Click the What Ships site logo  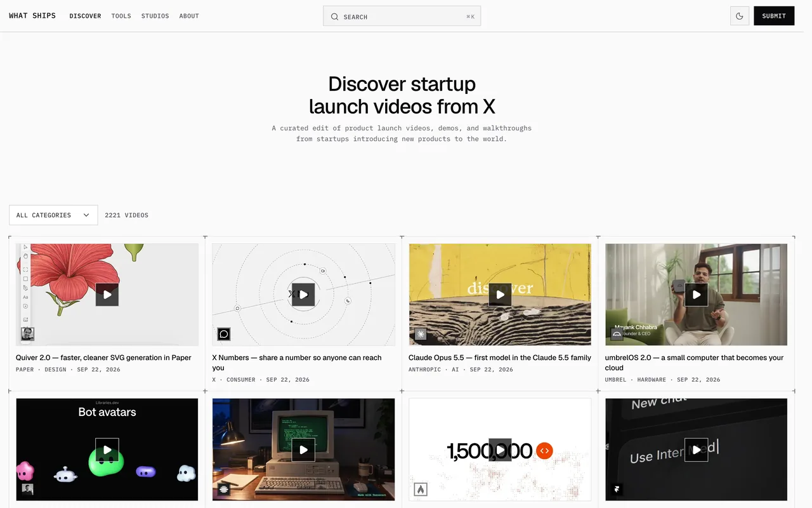click(x=32, y=16)
